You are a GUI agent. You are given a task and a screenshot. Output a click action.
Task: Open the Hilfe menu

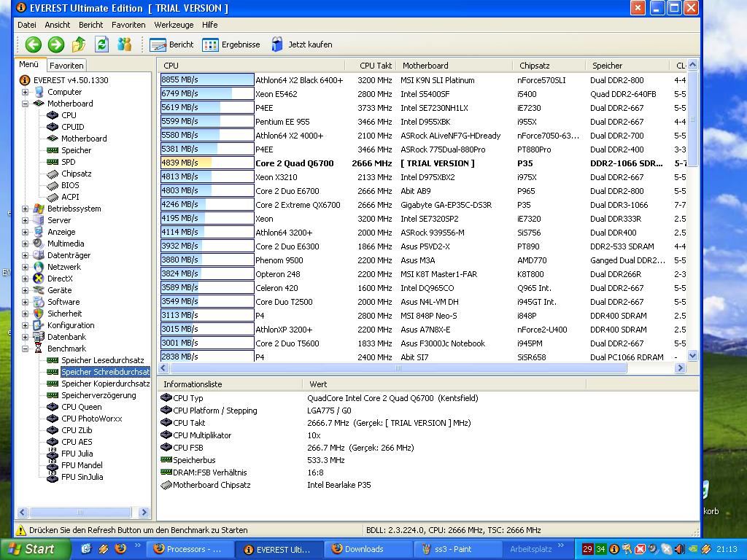(209, 25)
